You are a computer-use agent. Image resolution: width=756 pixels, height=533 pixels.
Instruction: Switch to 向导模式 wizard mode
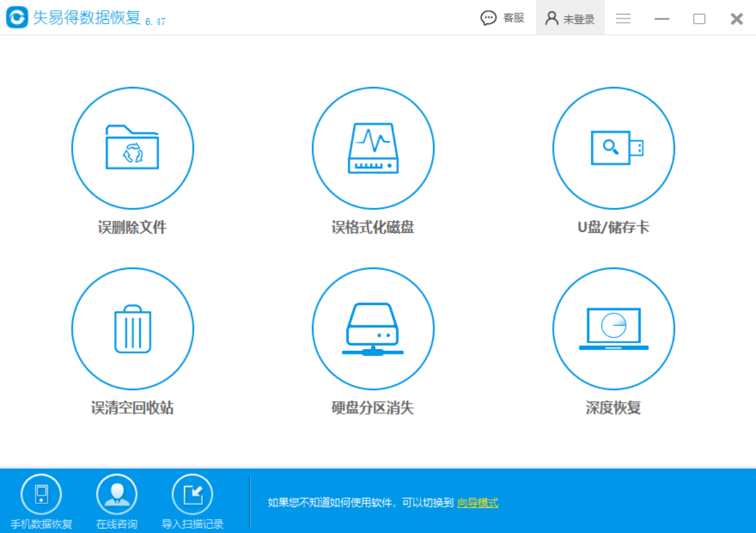coord(478,502)
